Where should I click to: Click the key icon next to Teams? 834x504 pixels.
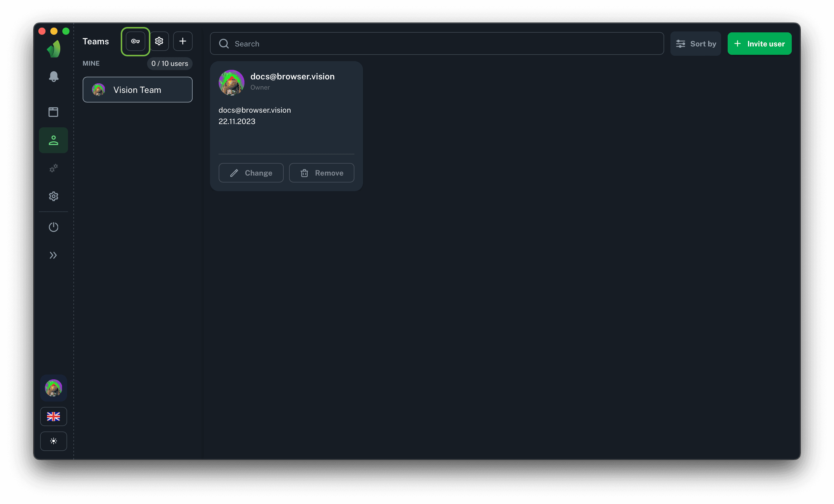click(x=135, y=41)
